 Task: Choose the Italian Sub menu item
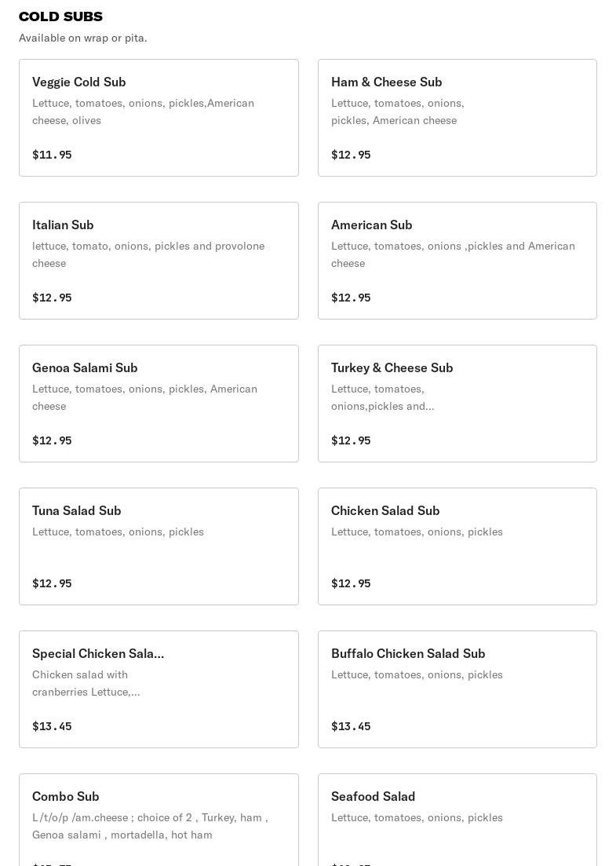pos(159,261)
